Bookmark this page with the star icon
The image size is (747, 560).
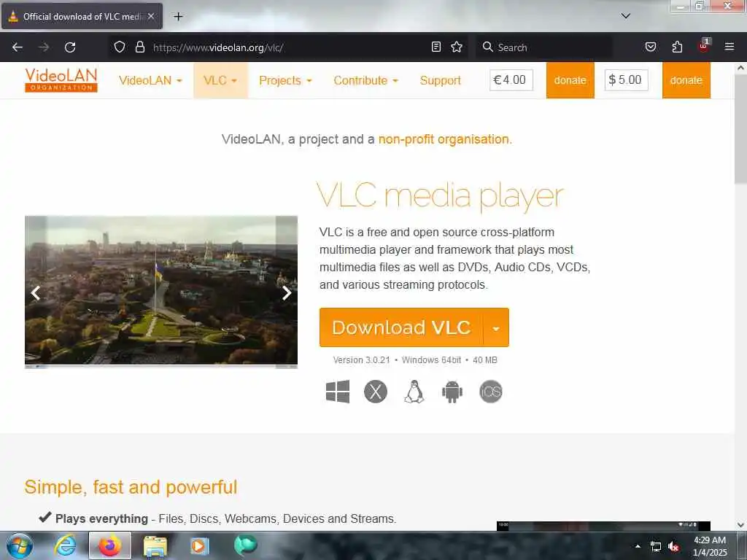coord(457,47)
